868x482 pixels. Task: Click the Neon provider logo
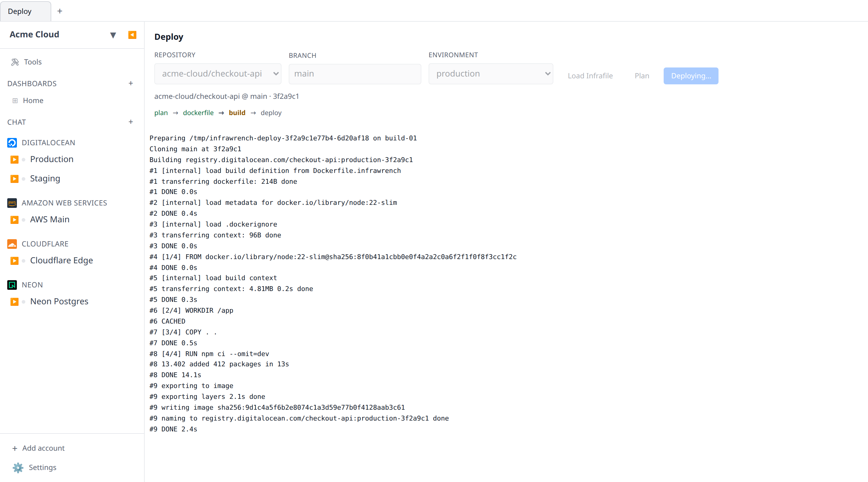pos(12,285)
